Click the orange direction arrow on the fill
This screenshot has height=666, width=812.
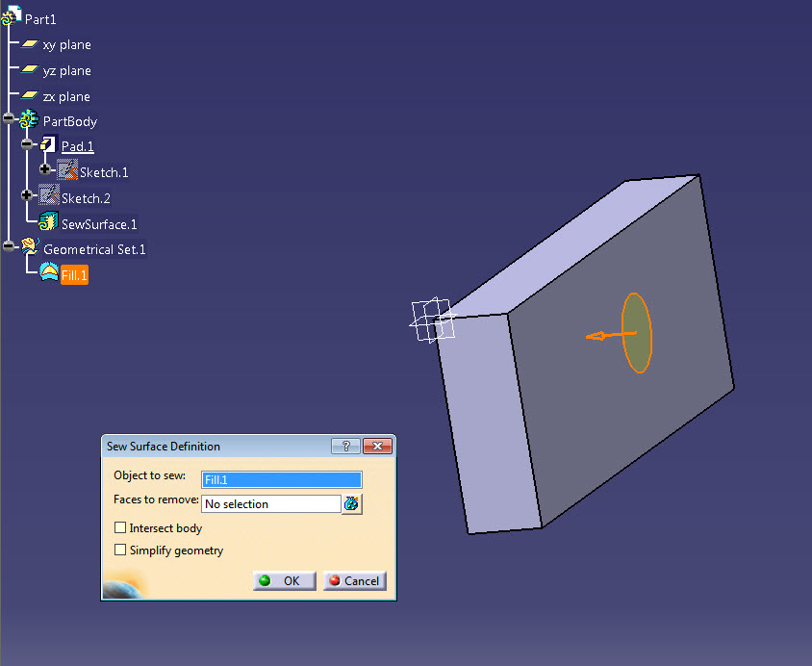pyautogui.click(x=610, y=336)
